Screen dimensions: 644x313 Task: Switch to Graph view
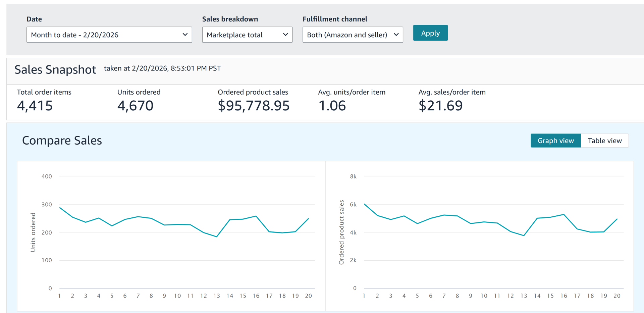coord(555,141)
